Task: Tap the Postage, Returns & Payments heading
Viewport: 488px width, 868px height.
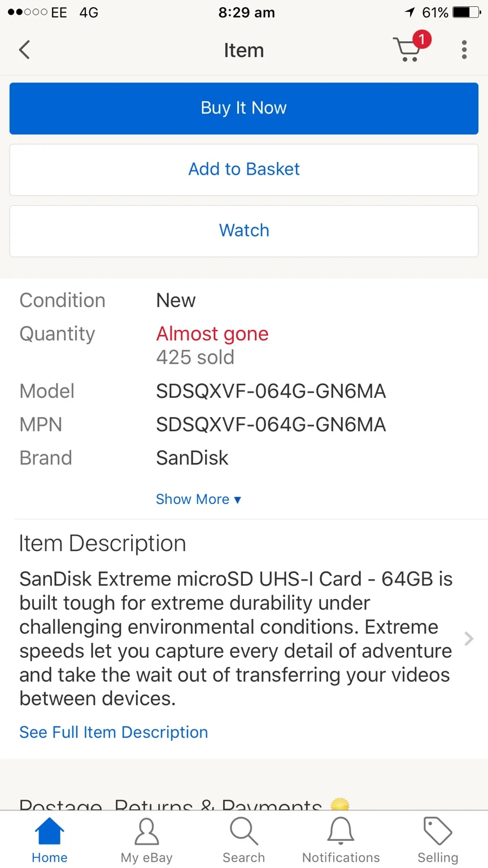Action: [171, 805]
